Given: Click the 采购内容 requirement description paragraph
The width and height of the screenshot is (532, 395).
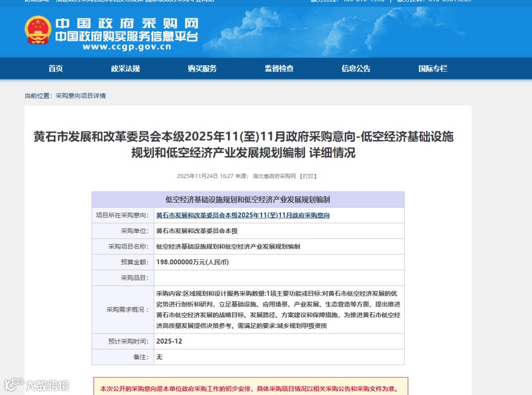Looking at the screenshot, I should click(278, 310).
